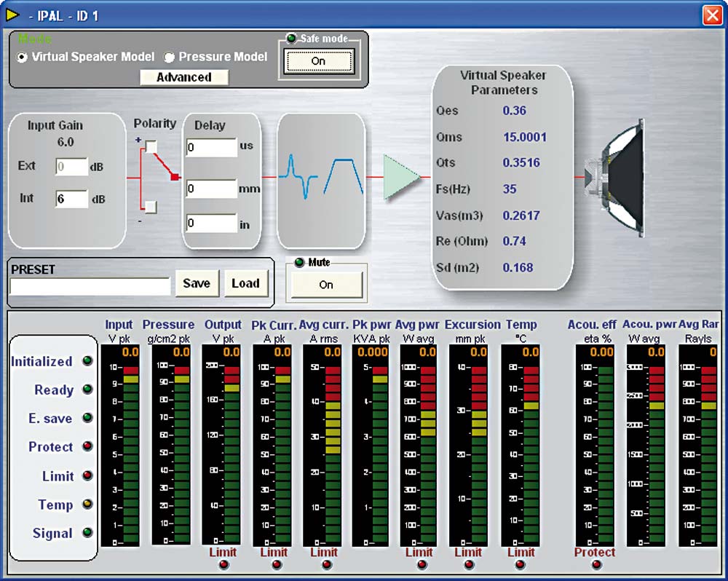Viewport: 728px width, 581px height.
Task: Click the Limit LED under Output meter
Action: [x=223, y=565]
